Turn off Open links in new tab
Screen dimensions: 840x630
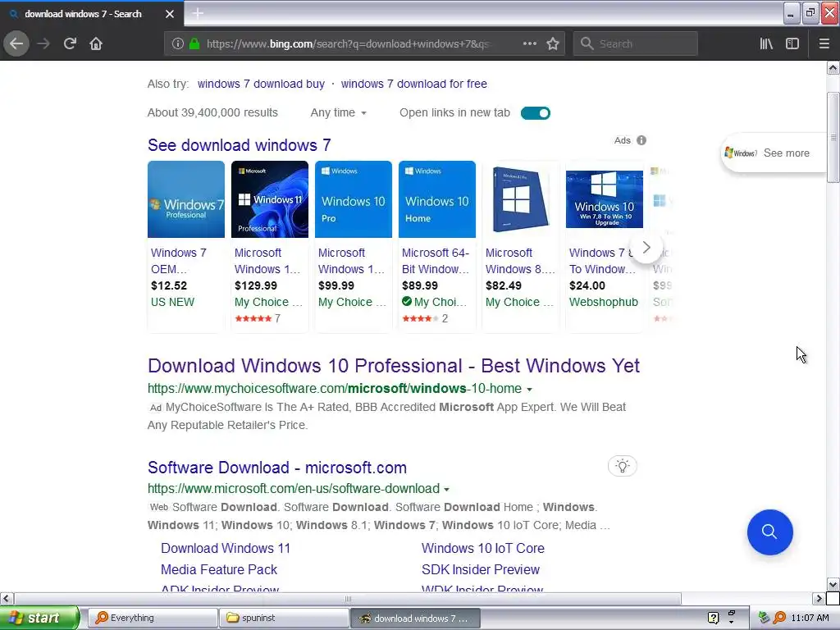pyautogui.click(x=535, y=113)
